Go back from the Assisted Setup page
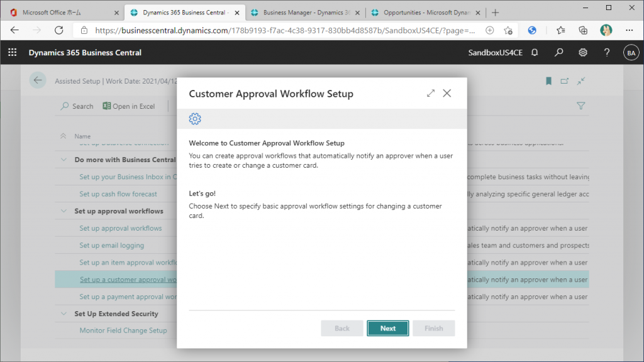 (x=38, y=80)
